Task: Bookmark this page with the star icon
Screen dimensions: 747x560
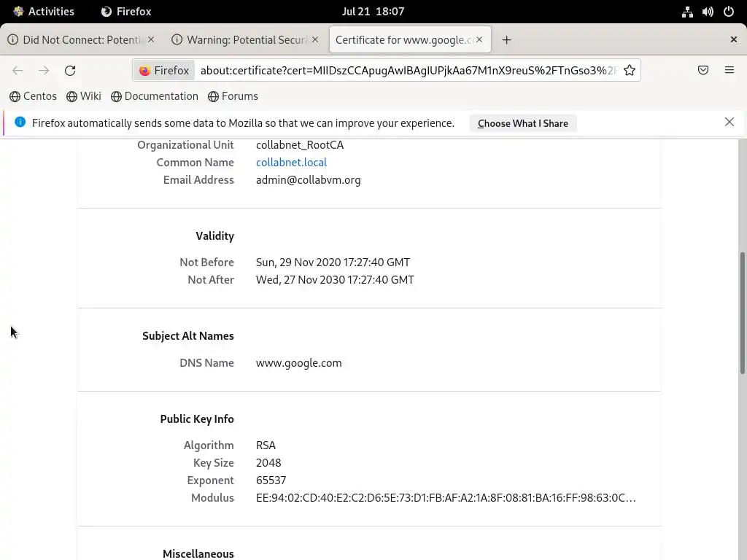Action: click(630, 71)
